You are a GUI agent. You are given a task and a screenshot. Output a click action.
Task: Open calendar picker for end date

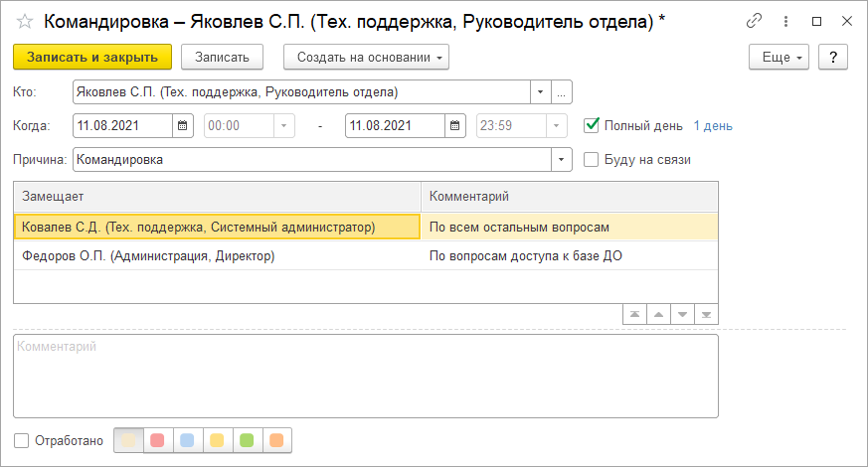(455, 125)
